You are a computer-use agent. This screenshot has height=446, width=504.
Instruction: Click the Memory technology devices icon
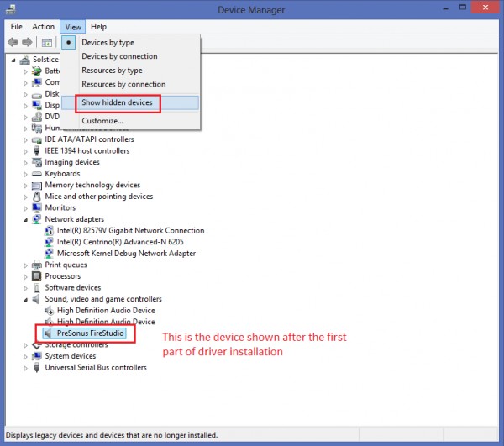click(37, 186)
